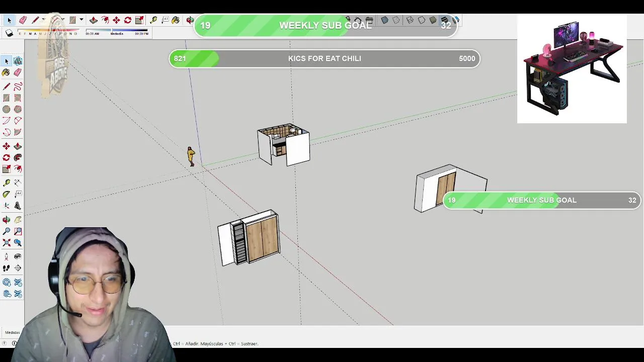
Task: Click Scale tool in the top toolbar
Action: [139, 20]
